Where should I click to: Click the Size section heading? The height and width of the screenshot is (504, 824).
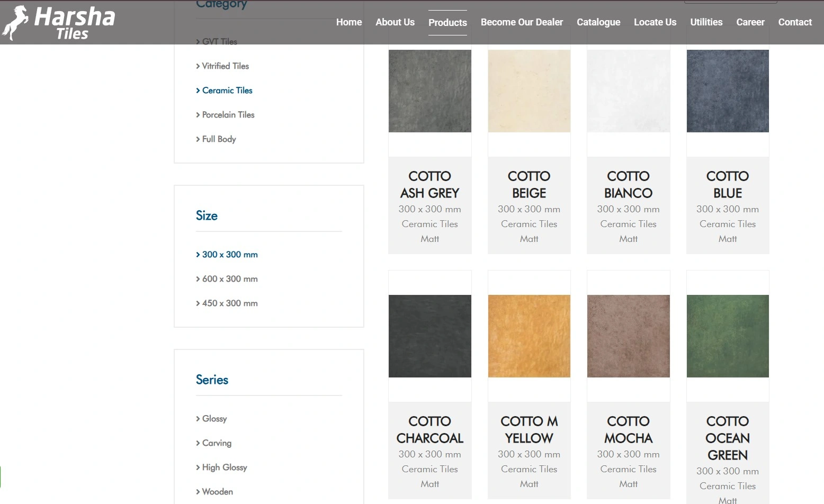(207, 216)
